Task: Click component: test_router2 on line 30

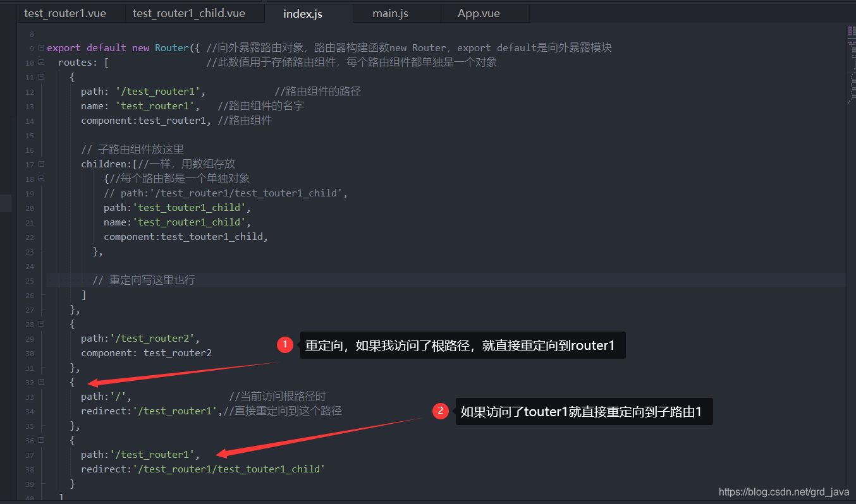Action: pyautogui.click(x=146, y=352)
